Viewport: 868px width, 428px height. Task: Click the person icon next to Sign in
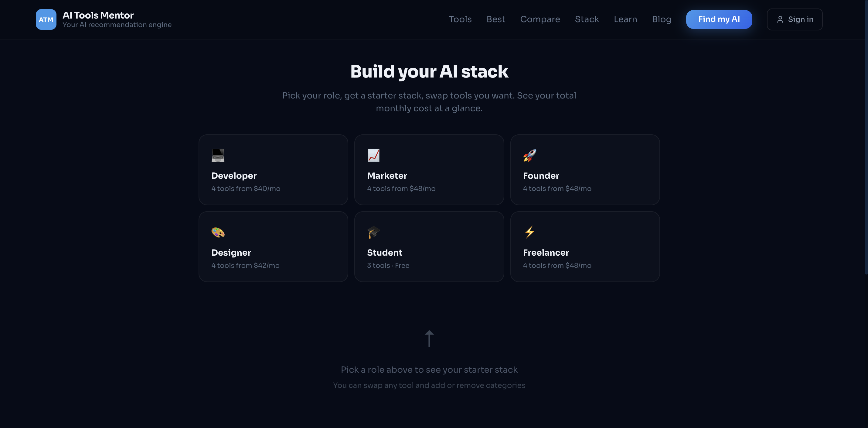click(781, 19)
